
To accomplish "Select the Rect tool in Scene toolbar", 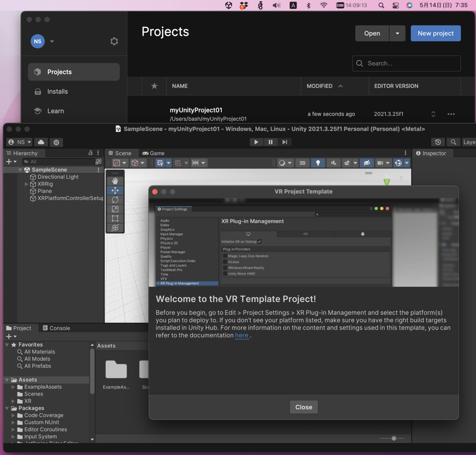I will (115, 218).
